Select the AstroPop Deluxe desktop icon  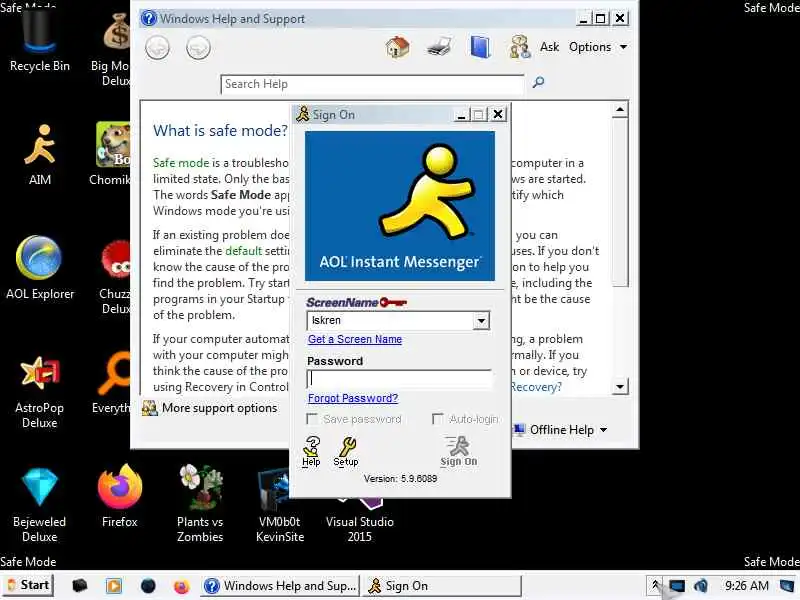pos(39,392)
